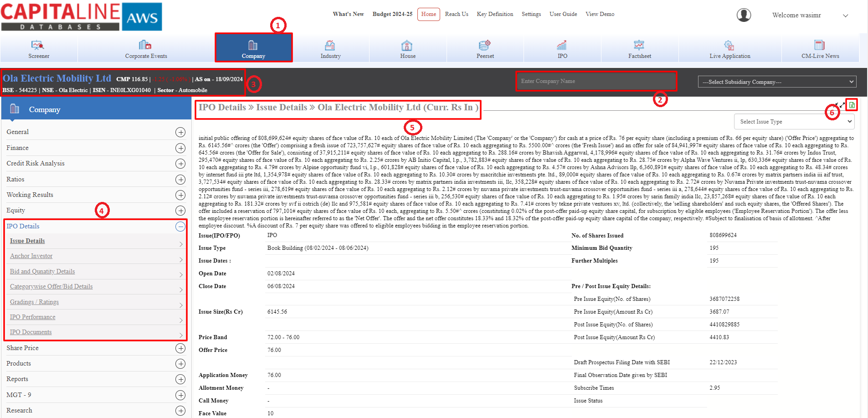Click the Capitaline Databases logo
868x418 pixels.
82,16
